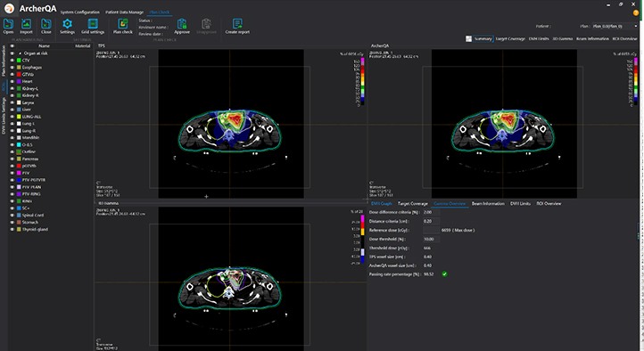The image size is (644, 351).
Task: Open Grid settings
Action: (x=93, y=24)
